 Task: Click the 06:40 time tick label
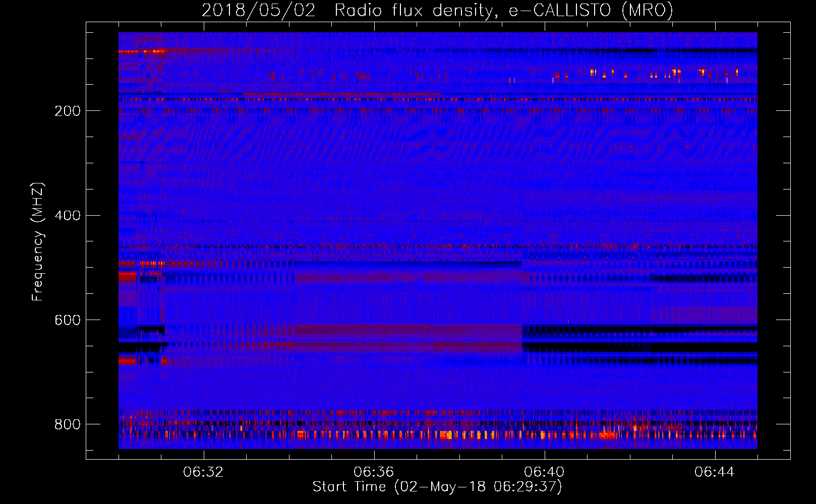tap(544, 472)
